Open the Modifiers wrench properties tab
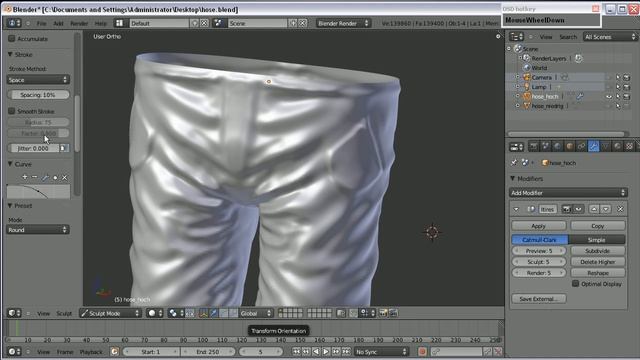 tap(593, 146)
